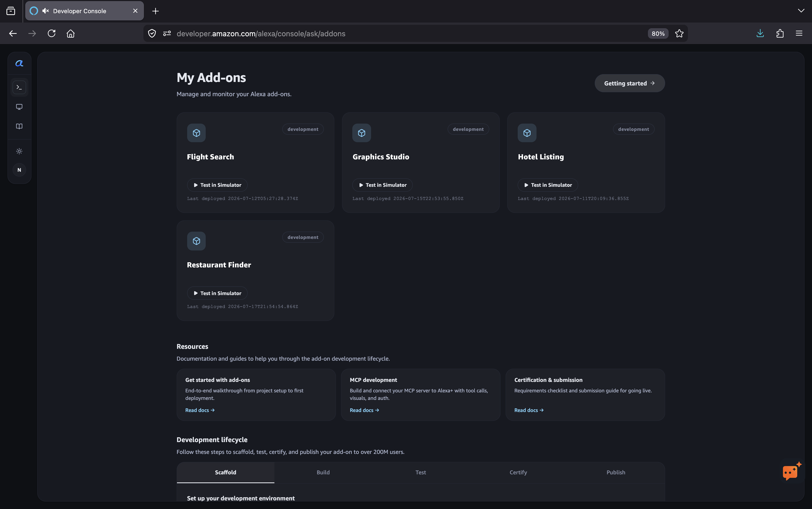The height and width of the screenshot is (509, 812).
Task: Open the Getting started button
Action: coord(629,83)
